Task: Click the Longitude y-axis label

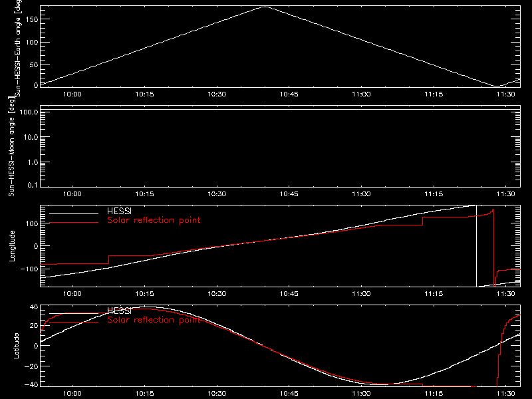Action: tap(12, 246)
